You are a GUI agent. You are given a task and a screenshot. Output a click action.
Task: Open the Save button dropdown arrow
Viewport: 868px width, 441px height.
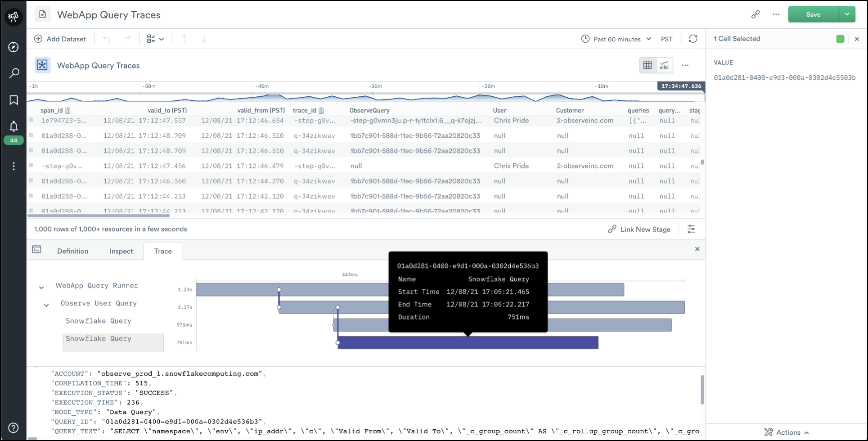[847, 14]
